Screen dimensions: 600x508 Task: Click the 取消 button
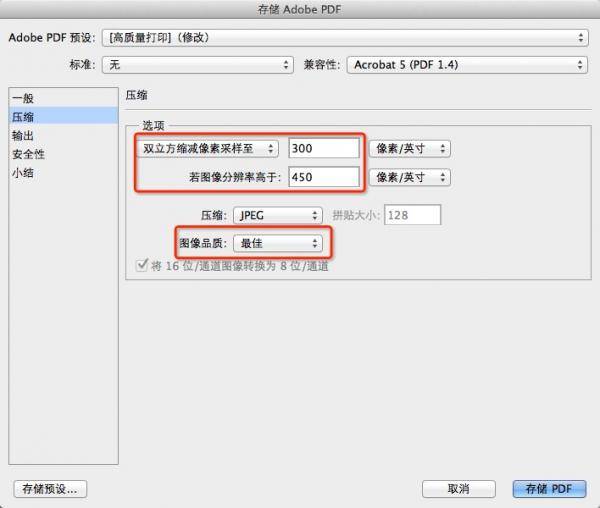(x=458, y=489)
